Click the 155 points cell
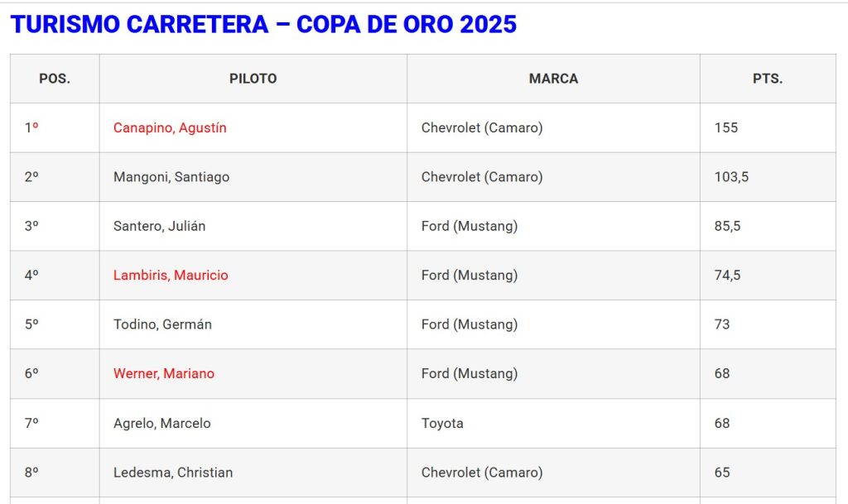 [x=726, y=128]
